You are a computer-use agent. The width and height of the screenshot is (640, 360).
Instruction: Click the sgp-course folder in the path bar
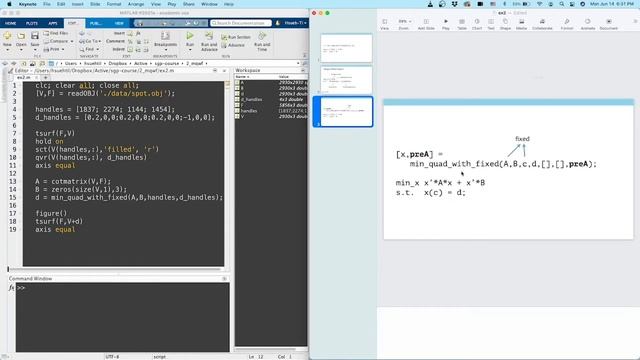(167, 64)
